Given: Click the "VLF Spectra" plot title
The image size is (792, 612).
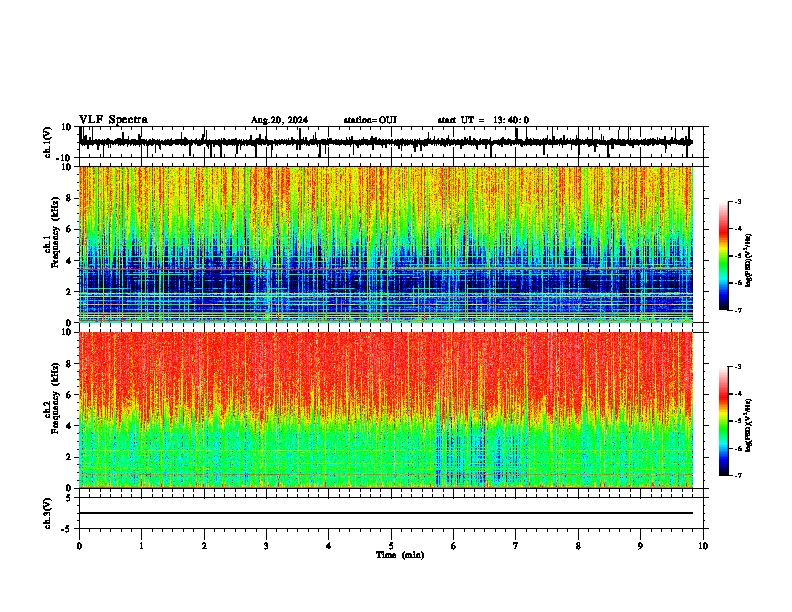Looking at the screenshot, I should click(x=113, y=120).
